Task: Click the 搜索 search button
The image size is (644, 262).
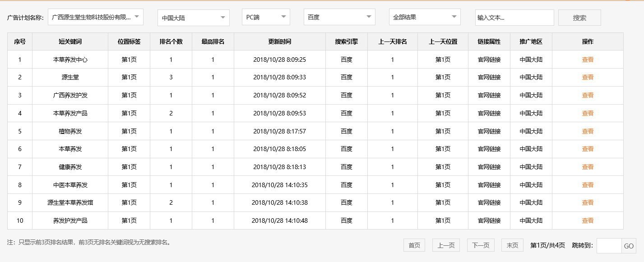Action: [x=579, y=17]
